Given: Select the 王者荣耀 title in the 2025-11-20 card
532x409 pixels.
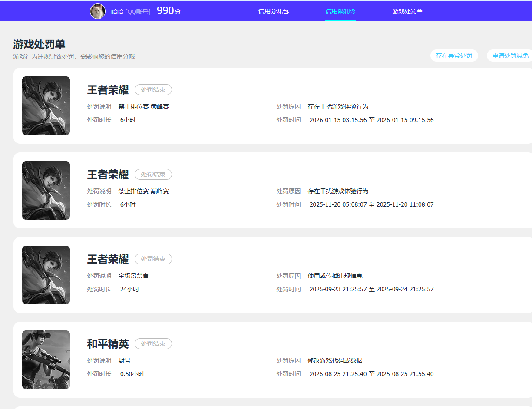Looking at the screenshot, I should click(x=108, y=175).
